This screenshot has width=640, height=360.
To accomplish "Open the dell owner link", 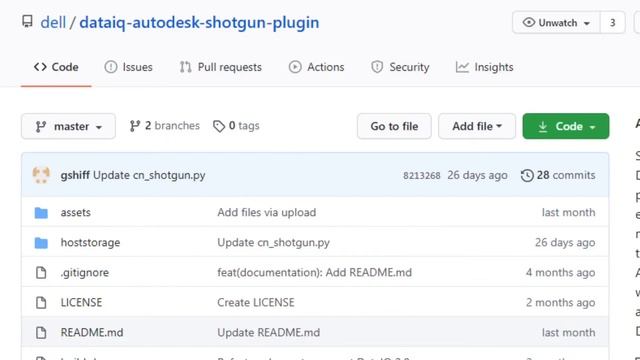I will click(x=53, y=22).
